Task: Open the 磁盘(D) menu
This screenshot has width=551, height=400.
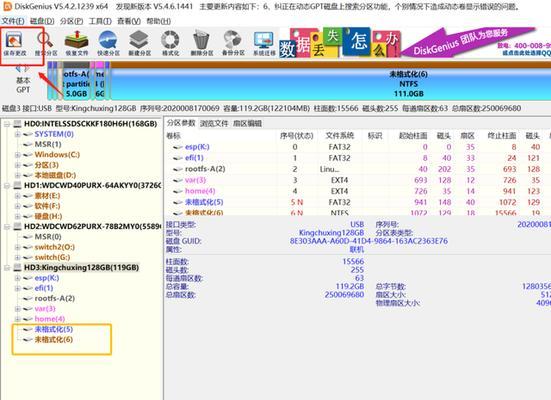Action: (x=42, y=21)
